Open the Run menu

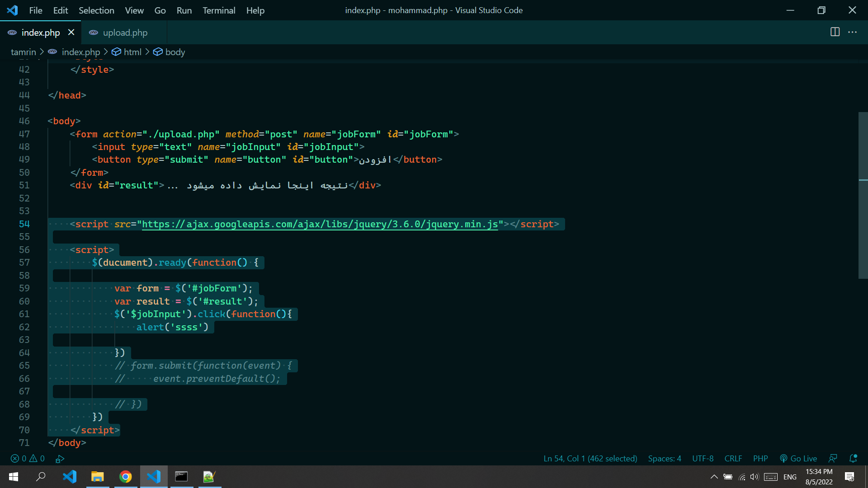(184, 10)
